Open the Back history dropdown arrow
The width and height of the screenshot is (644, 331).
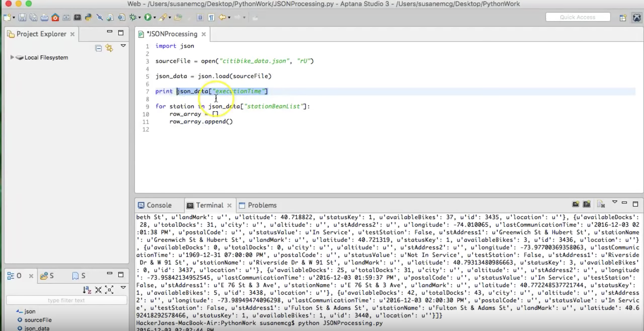tap(229, 18)
